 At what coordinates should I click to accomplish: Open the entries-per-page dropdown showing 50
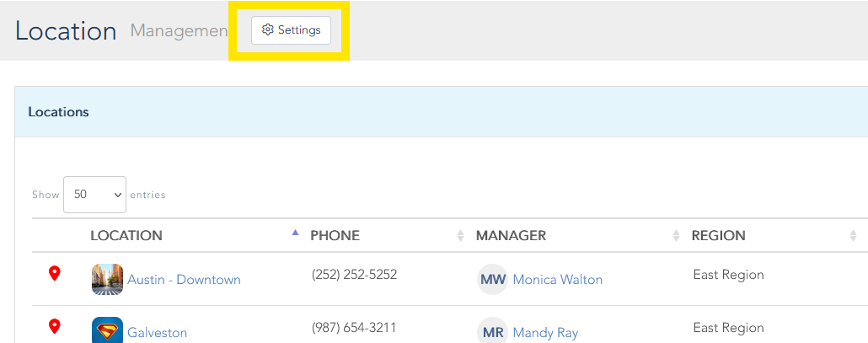[x=94, y=195]
